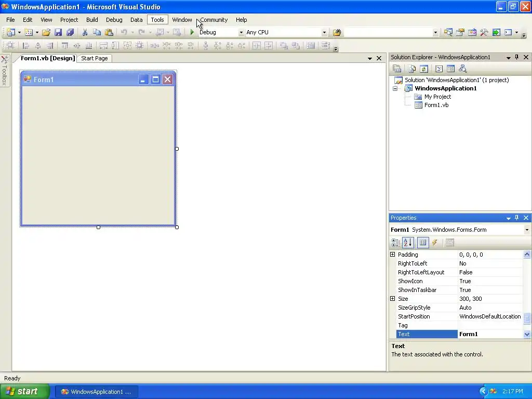Sort properties alphabetically with A-Z icon
The image size is (532, 399).
click(408, 243)
